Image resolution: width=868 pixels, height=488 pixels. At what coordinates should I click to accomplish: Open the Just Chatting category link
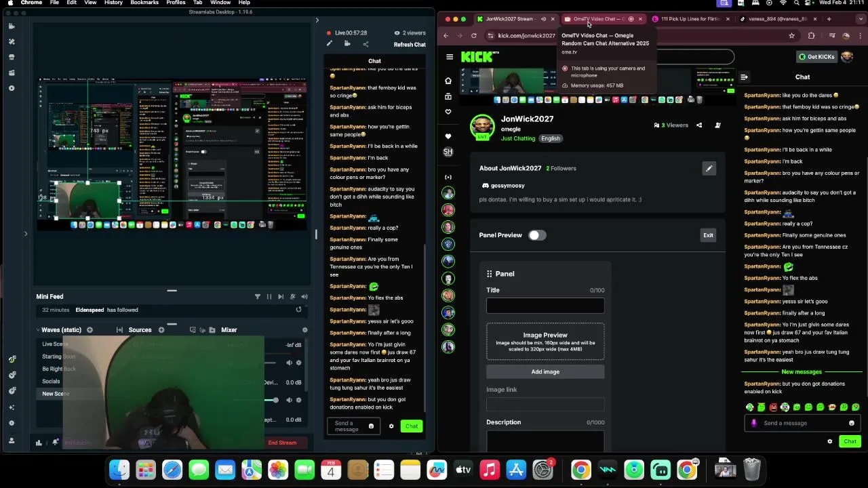tap(518, 138)
